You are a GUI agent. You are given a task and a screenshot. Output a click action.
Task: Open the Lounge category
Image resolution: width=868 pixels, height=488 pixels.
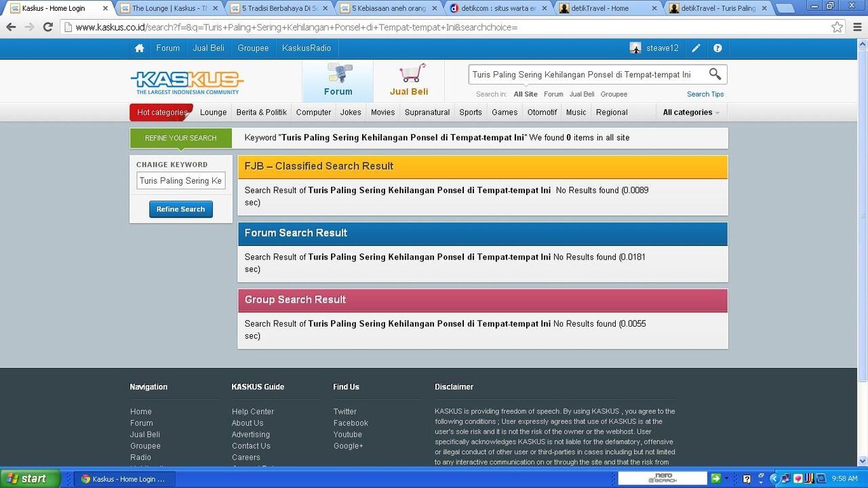[x=213, y=113]
